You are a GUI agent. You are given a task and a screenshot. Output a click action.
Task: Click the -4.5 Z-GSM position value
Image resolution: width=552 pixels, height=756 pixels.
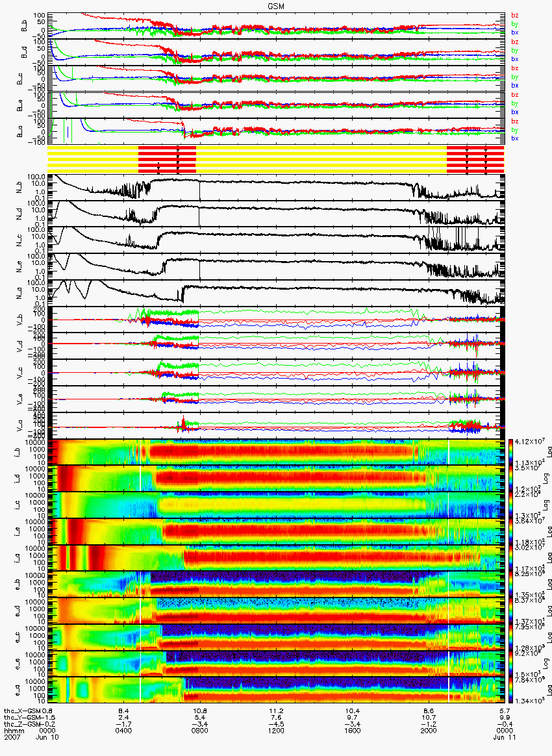click(276, 724)
